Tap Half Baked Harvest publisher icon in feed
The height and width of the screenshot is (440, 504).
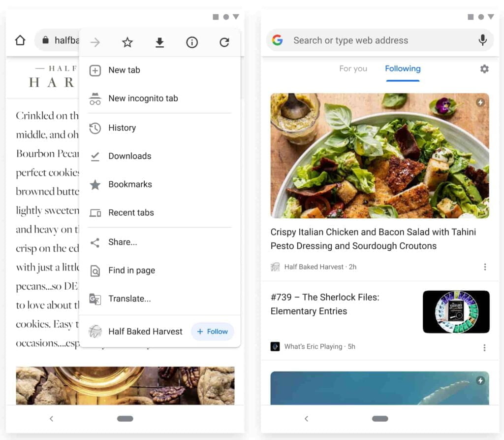click(x=275, y=267)
